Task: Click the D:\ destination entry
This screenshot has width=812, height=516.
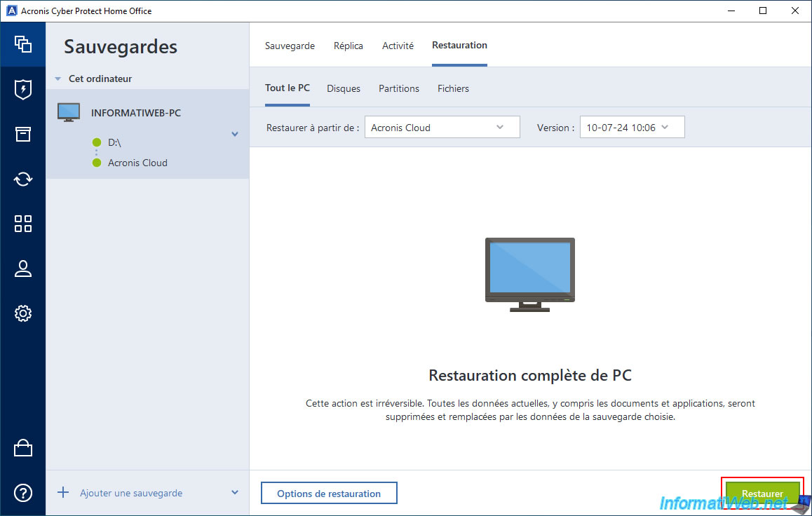Action: 114,142
